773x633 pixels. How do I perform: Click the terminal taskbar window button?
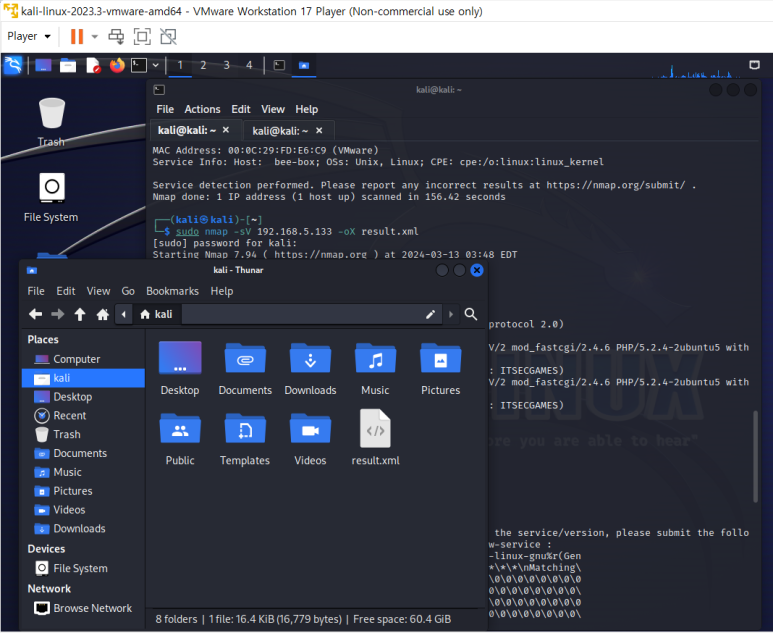coord(279,65)
